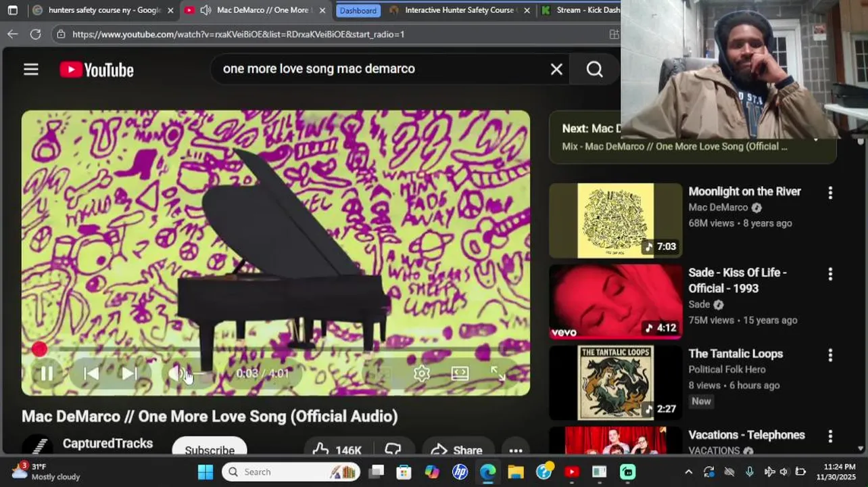Image resolution: width=868 pixels, height=487 pixels.
Task: View site information icon in address bar
Action: pos(61,34)
